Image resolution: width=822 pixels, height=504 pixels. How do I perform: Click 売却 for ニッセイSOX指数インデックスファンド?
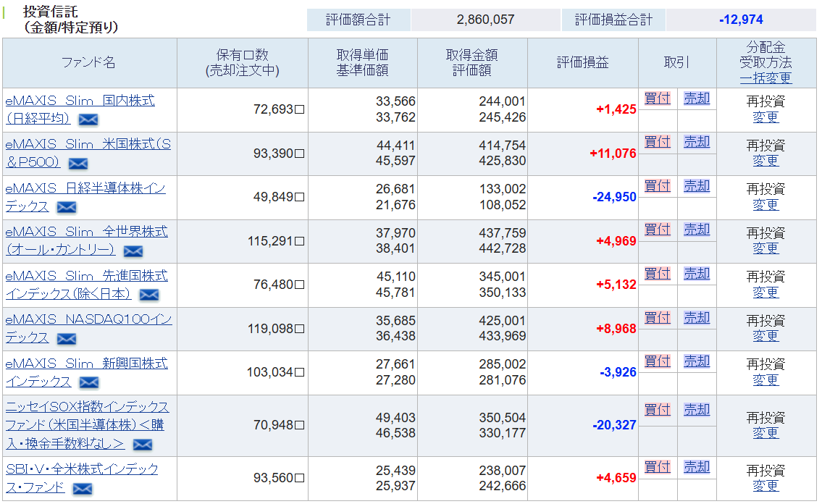click(x=697, y=410)
